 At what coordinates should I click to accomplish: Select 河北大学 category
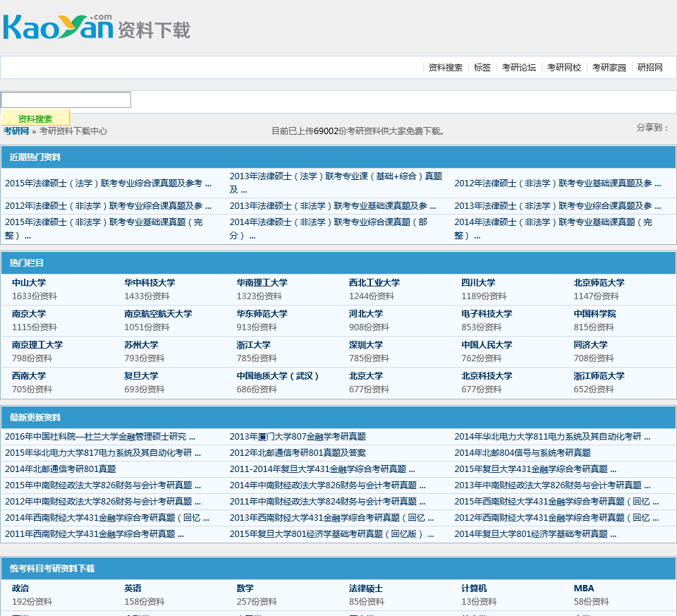pyautogui.click(x=366, y=313)
